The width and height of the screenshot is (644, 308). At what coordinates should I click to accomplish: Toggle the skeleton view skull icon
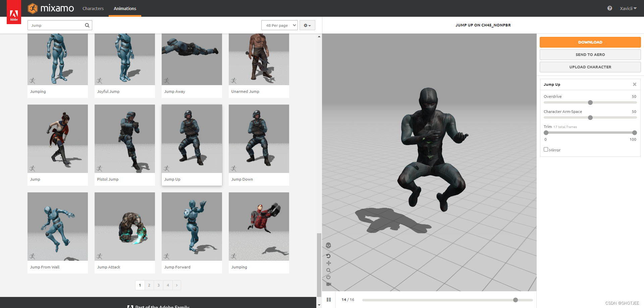(x=328, y=245)
